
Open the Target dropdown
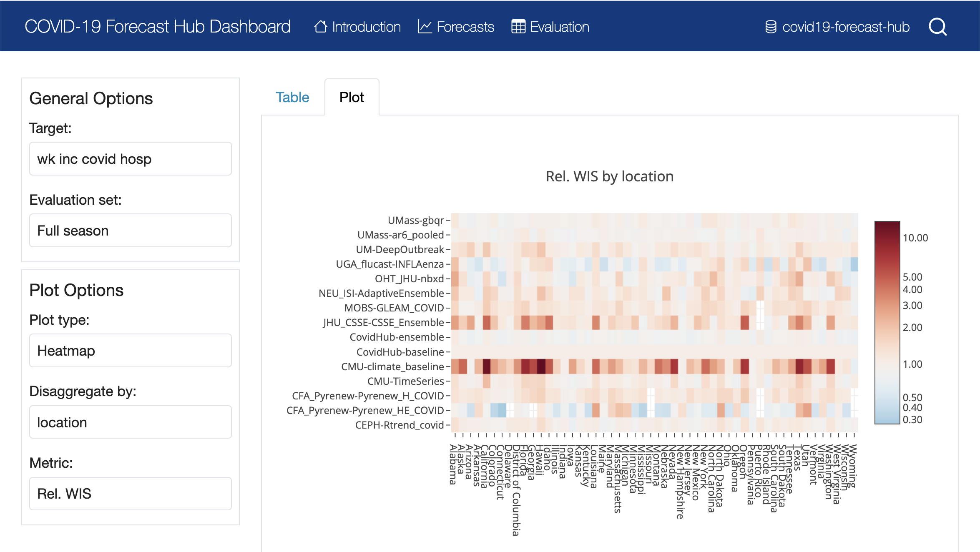pyautogui.click(x=131, y=159)
